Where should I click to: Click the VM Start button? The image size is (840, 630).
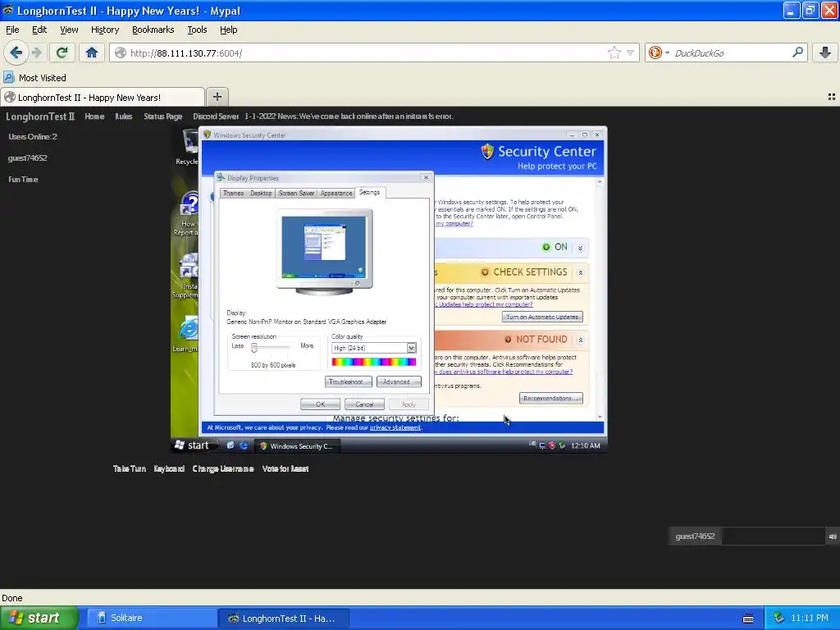(194, 445)
